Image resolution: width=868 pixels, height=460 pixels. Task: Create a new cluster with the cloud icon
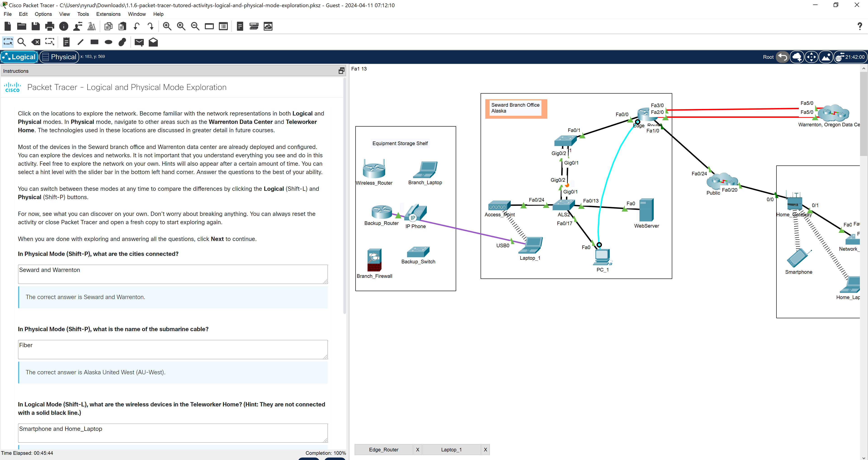click(797, 57)
